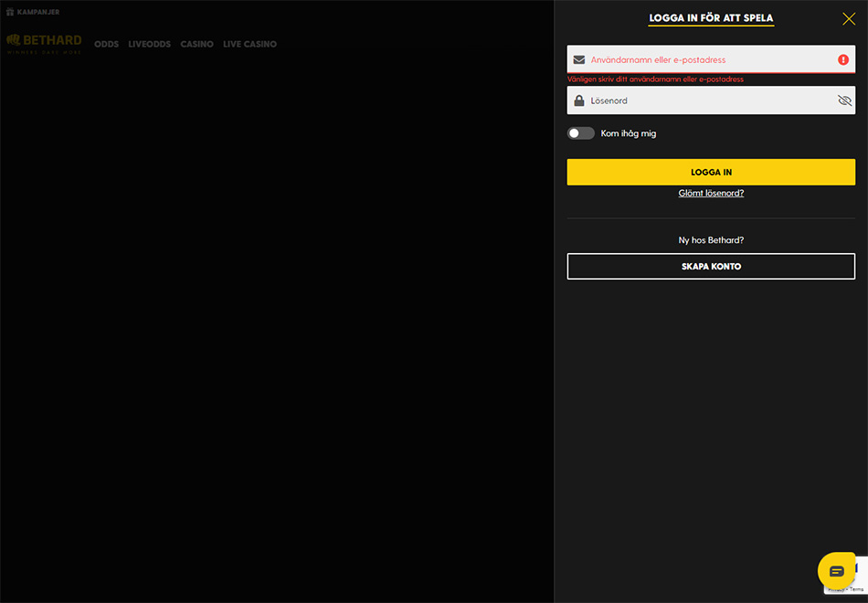Open the ODDS menu item
This screenshot has width=868, height=603.
(x=106, y=44)
